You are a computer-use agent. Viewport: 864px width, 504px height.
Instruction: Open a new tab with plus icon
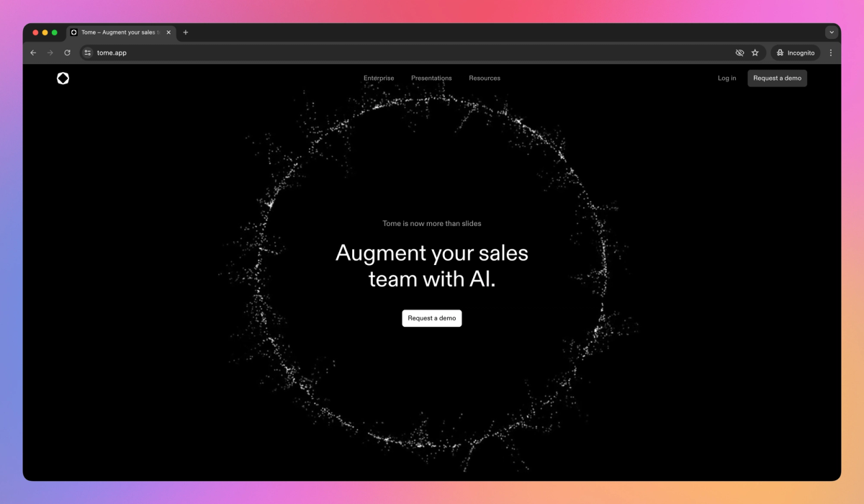pos(186,32)
